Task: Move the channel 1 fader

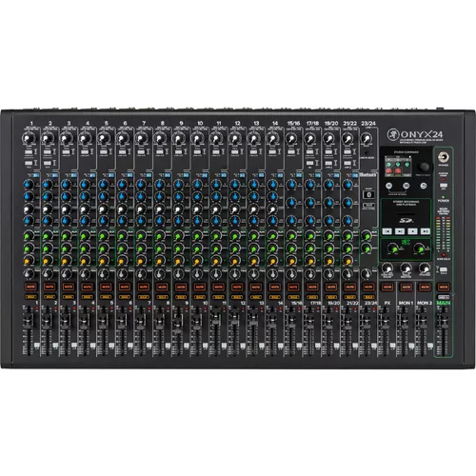Action: click(28, 321)
